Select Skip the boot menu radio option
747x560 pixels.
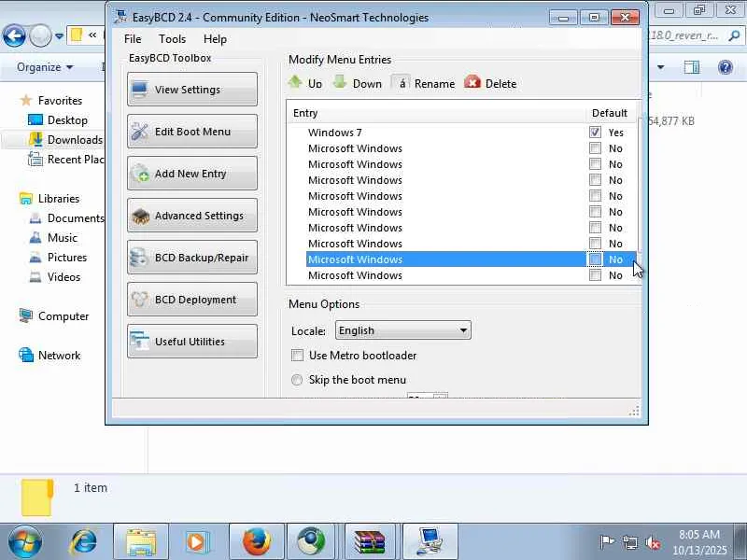pyautogui.click(x=297, y=380)
